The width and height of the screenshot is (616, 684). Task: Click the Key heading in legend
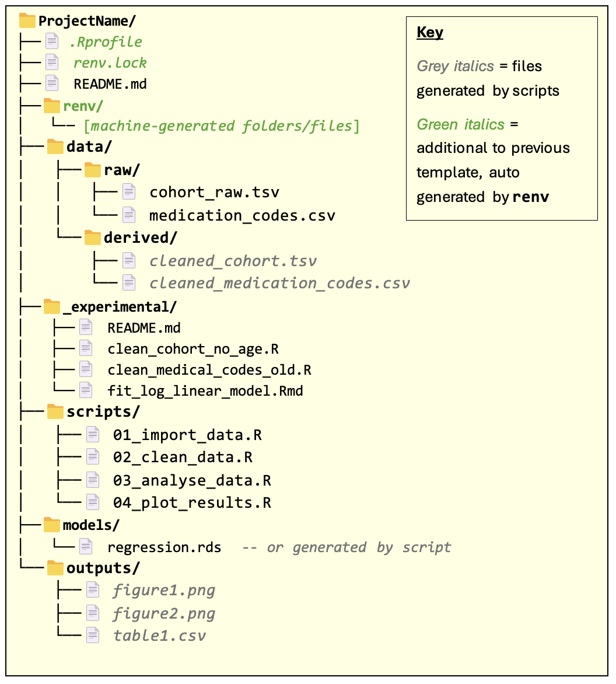point(430,32)
